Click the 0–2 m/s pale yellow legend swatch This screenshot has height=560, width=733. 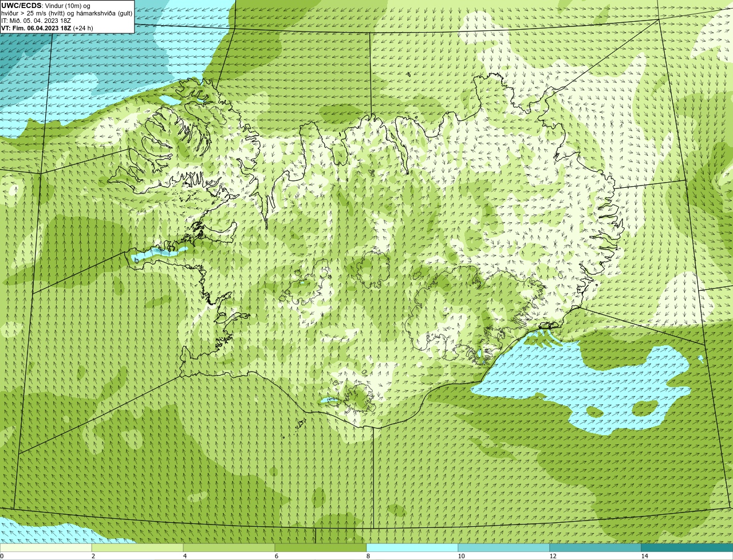tap(46, 548)
